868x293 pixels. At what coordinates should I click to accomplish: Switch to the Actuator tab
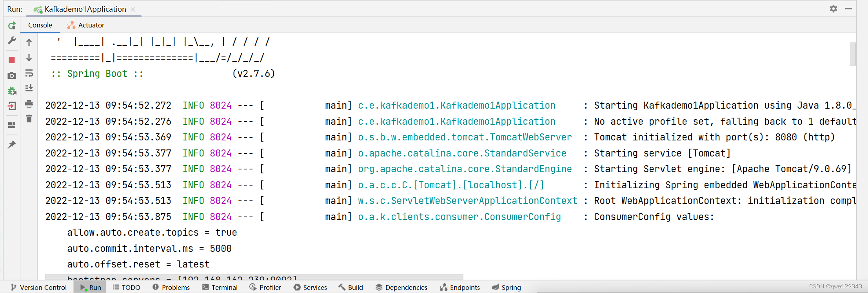coord(85,25)
